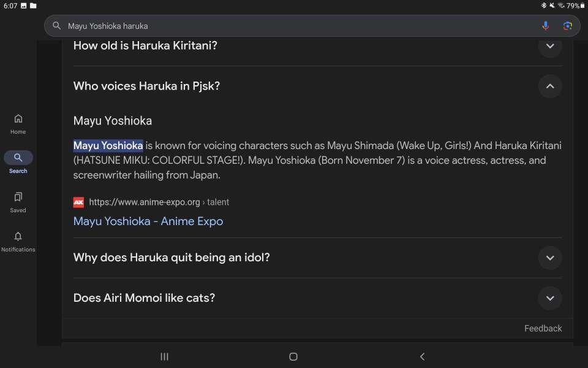Open Google Lens camera search
This screenshot has width=588, height=368.
click(x=567, y=26)
